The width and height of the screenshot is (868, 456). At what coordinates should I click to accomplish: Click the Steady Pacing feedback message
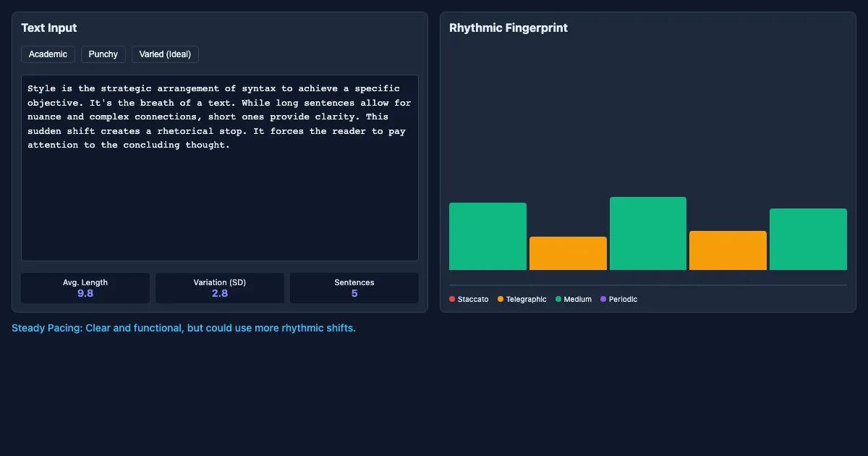pyautogui.click(x=184, y=328)
